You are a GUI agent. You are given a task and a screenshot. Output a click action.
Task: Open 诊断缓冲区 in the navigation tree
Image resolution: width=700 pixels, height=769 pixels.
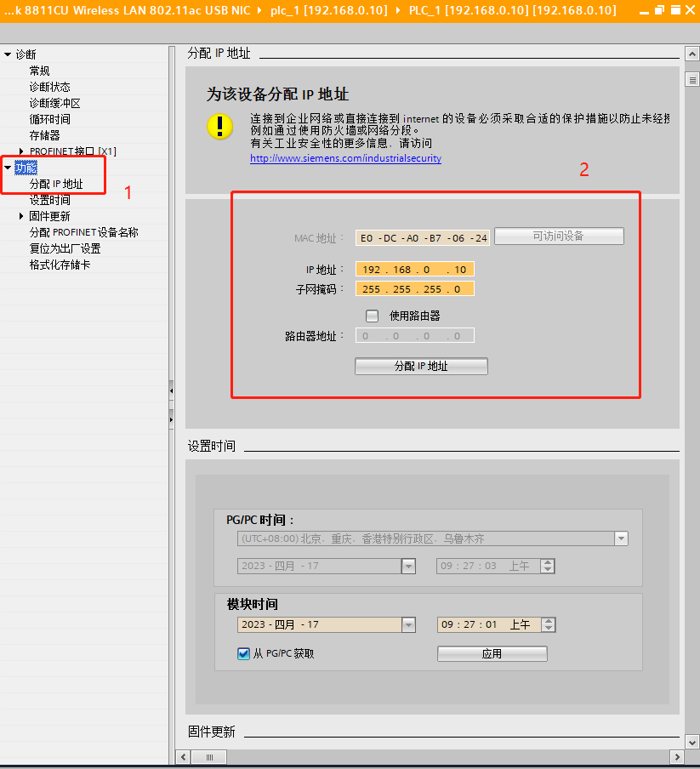coord(54,103)
